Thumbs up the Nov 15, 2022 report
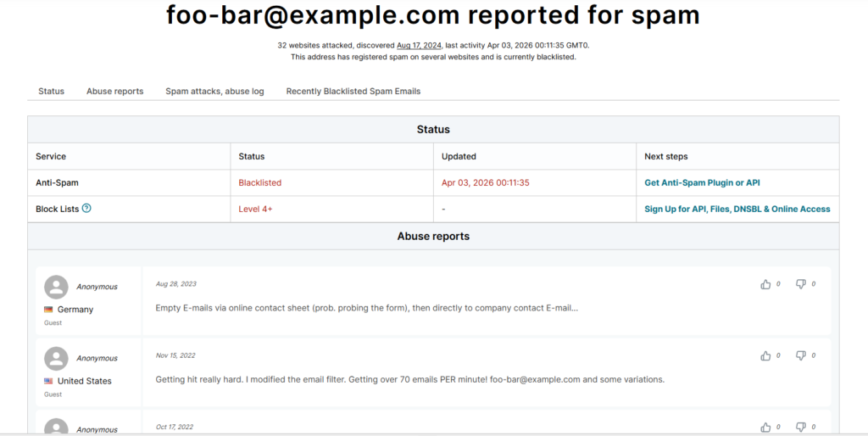This screenshot has height=436, width=868. [x=765, y=355]
